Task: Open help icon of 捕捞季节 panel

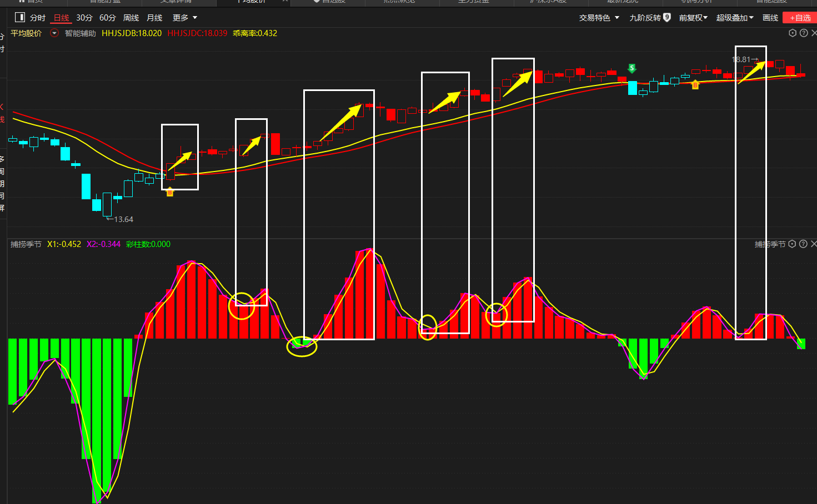Action: pyautogui.click(x=803, y=244)
